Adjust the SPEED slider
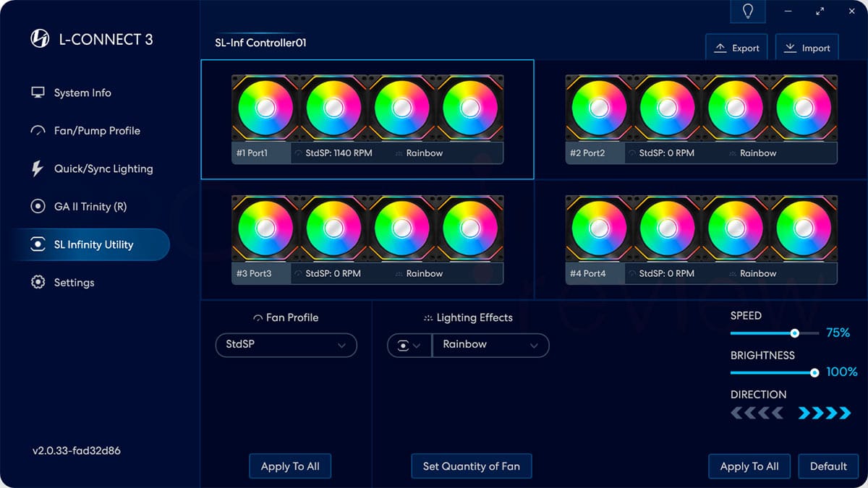The image size is (868, 488). click(774, 333)
